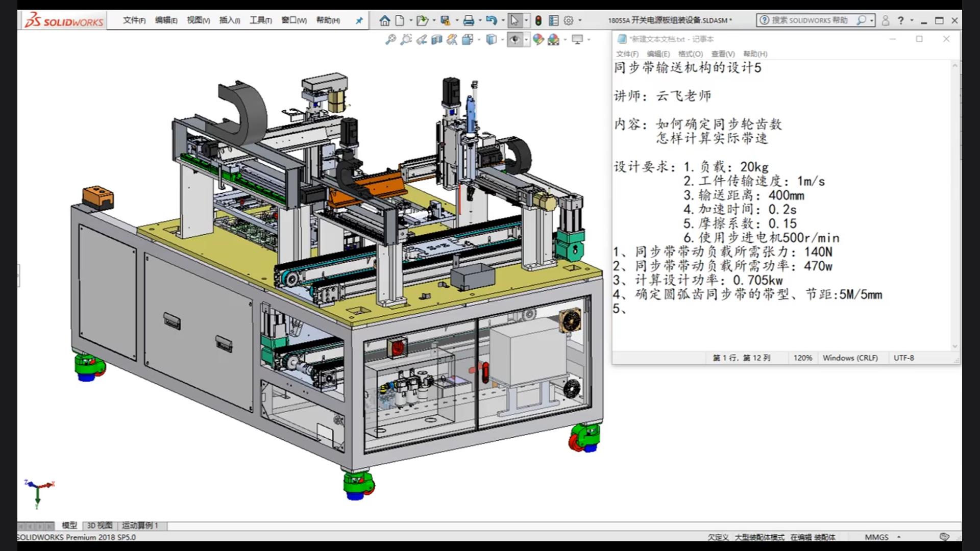Click the Edit Appearance icon
Viewport: 980px width, 551px height.
coord(538,39)
